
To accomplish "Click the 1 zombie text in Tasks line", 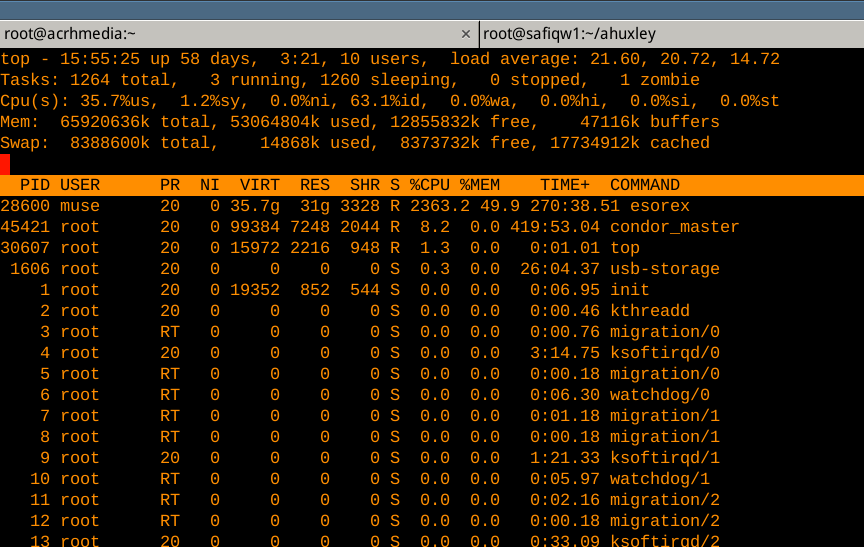I will point(660,80).
